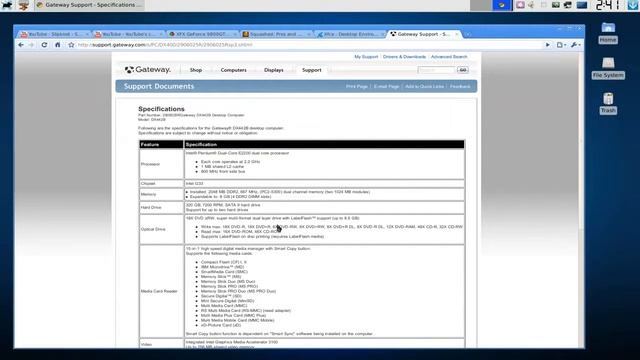Click the Feature column header
Image resolution: width=640 pixels, height=360 pixels.
click(150, 144)
